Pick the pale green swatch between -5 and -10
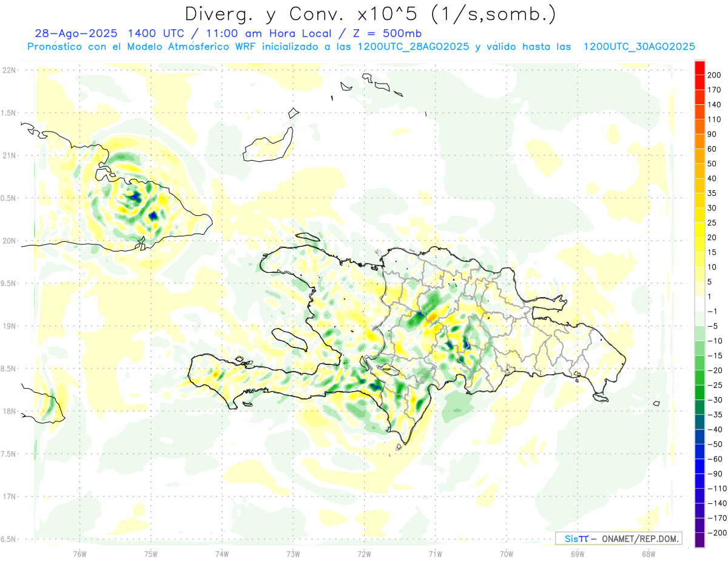 (x=699, y=333)
